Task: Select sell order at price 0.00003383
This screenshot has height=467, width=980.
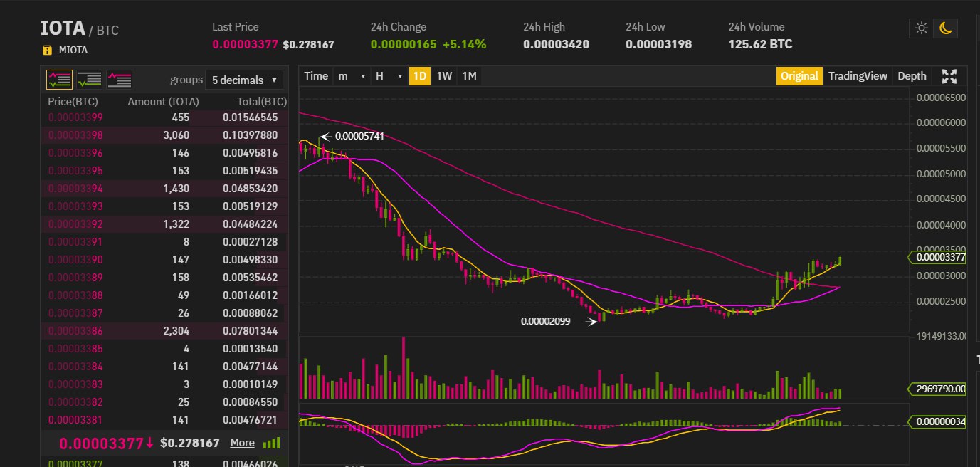Action: 164,384
